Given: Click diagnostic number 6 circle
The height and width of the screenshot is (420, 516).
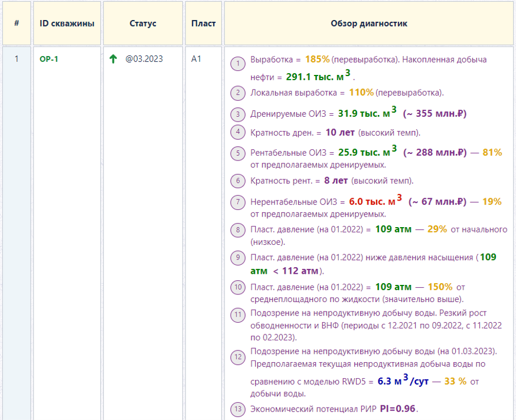Looking at the screenshot, I should point(237,181).
